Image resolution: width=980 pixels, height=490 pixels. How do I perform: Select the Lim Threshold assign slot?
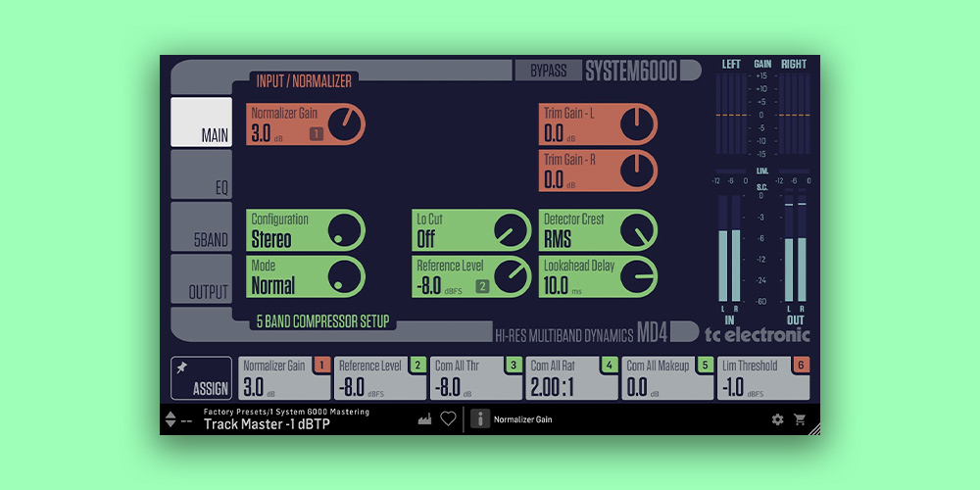pyautogui.click(x=762, y=378)
